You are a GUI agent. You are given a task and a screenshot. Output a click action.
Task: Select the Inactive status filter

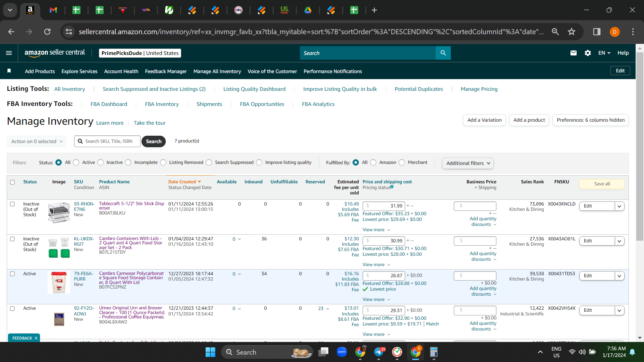coord(101,163)
